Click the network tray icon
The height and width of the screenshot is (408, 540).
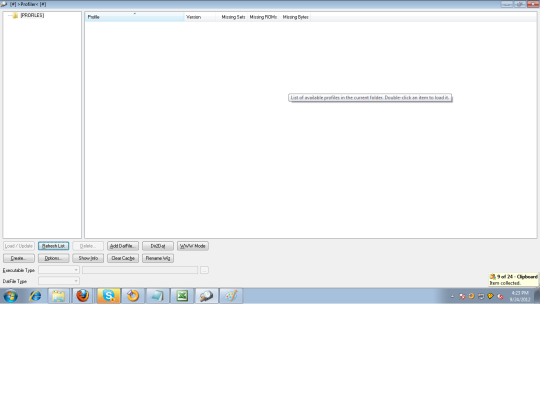[x=481, y=296]
